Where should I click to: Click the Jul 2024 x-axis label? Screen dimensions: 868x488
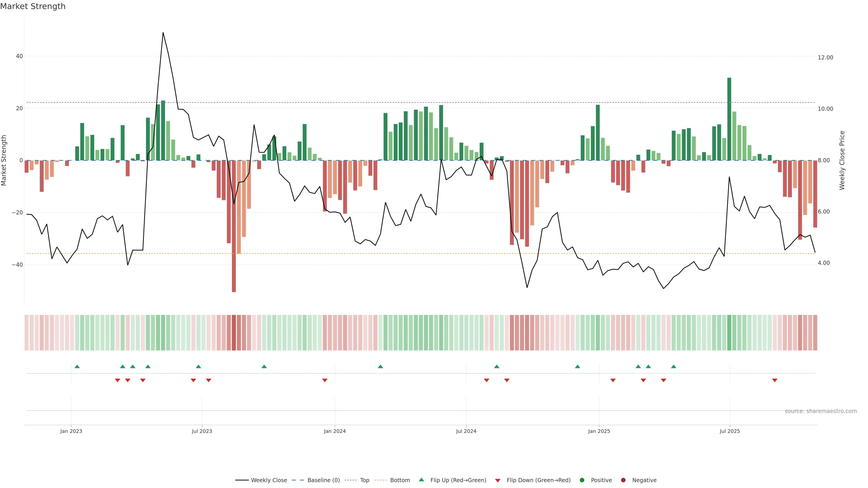(x=466, y=431)
